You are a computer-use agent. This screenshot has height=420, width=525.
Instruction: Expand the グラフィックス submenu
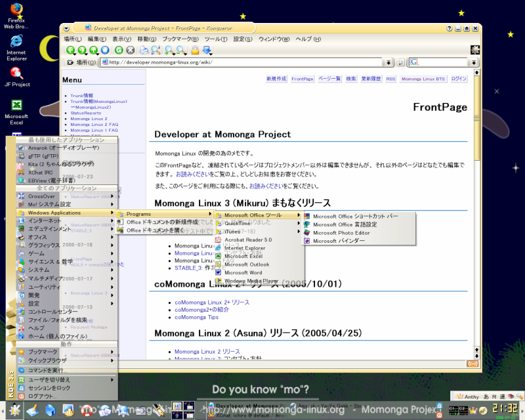67,245
